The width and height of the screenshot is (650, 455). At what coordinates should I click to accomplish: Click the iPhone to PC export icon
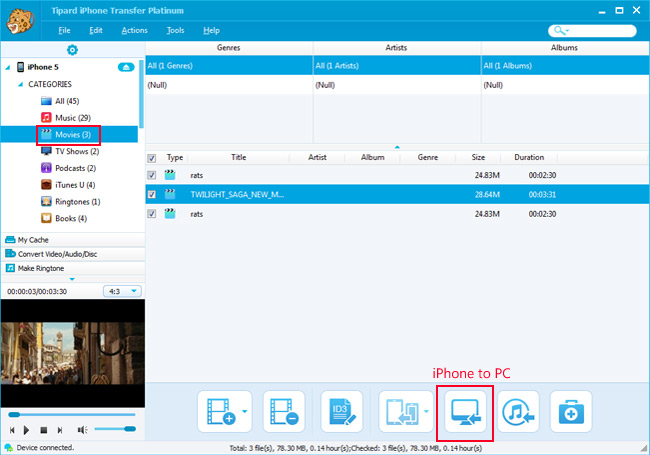[x=465, y=411]
